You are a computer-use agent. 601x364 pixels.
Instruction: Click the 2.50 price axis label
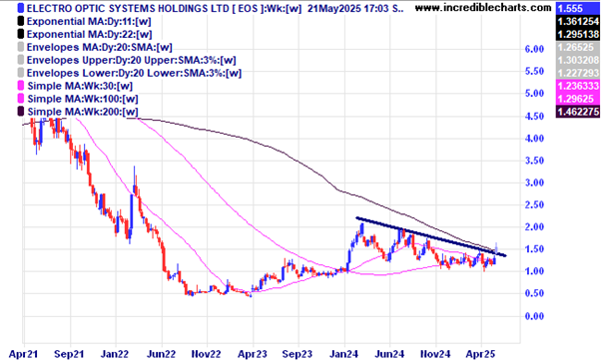(534, 204)
